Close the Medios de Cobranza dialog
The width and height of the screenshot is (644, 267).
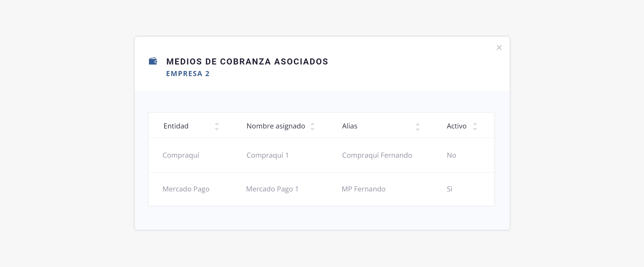click(x=499, y=48)
